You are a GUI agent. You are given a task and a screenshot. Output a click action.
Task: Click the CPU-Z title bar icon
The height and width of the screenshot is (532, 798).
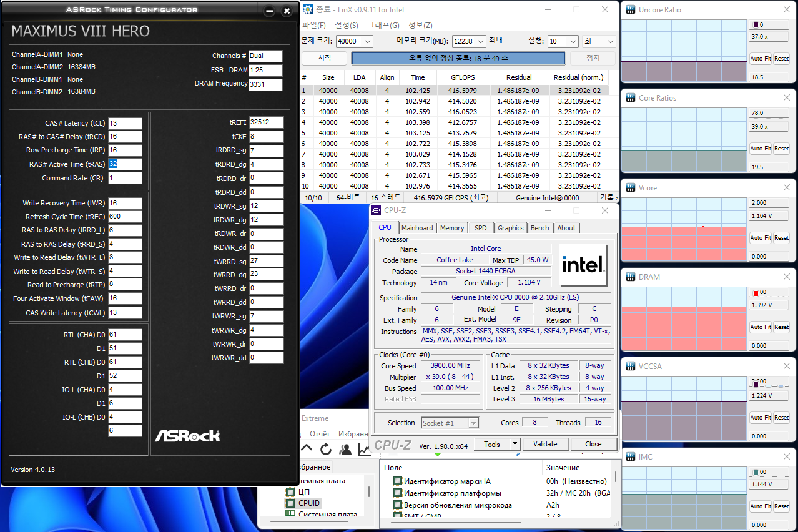click(x=377, y=210)
